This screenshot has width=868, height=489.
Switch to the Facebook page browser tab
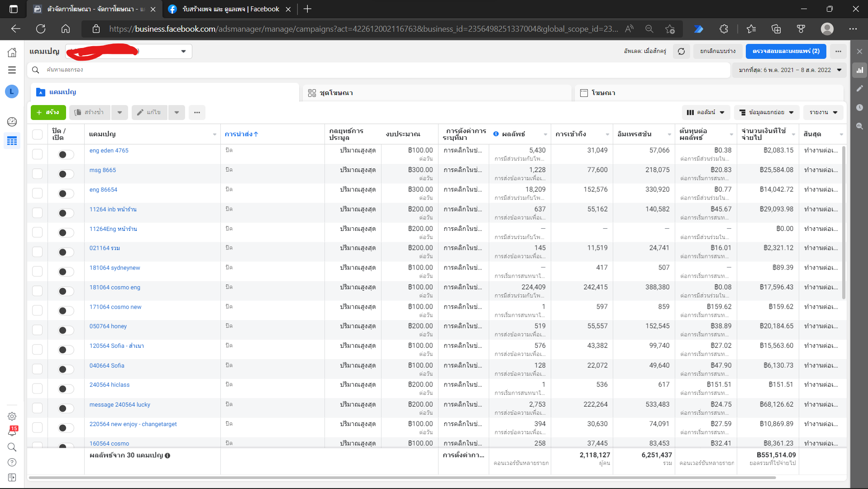click(230, 9)
